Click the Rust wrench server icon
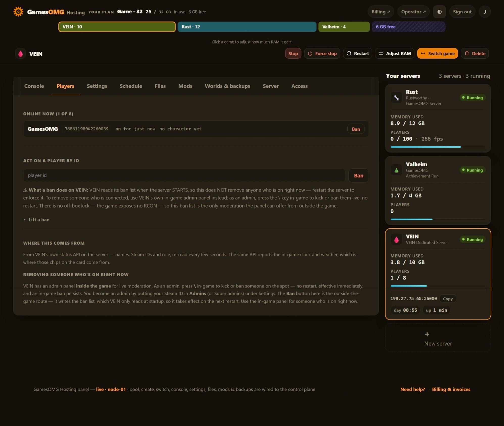Screen dimensions: 504x426 click(x=396, y=97)
